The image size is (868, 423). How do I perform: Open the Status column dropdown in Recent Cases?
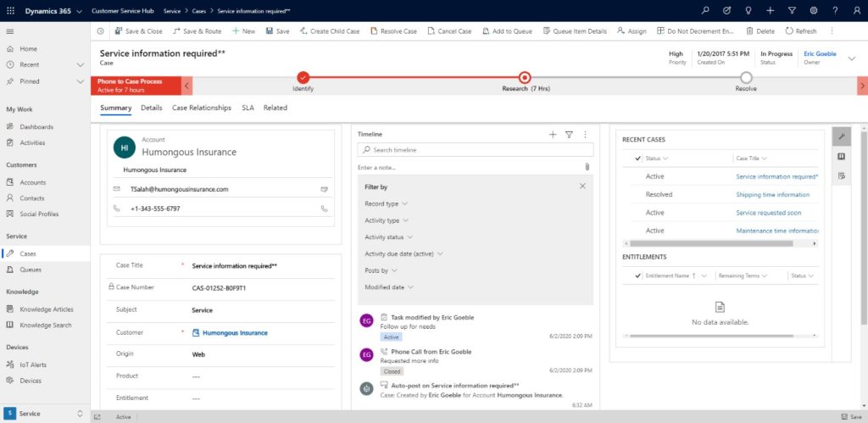coord(665,159)
